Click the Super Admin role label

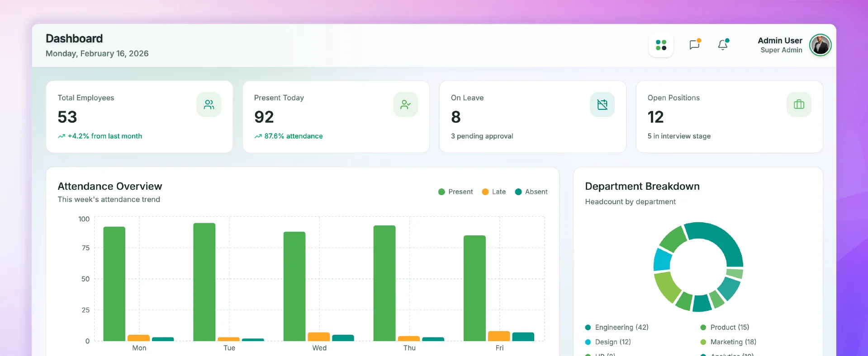pyautogui.click(x=781, y=50)
